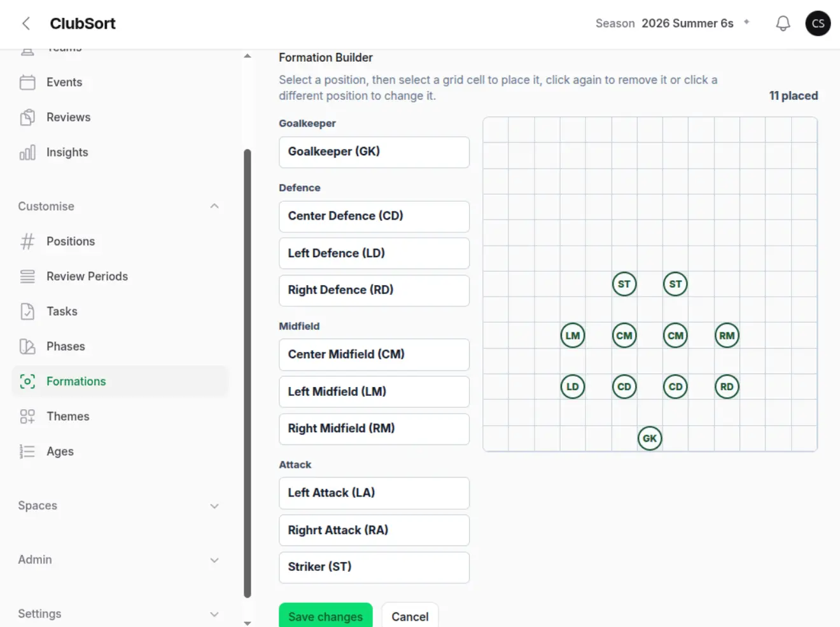
Task: Click the LM marker on the grid
Action: pyautogui.click(x=573, y=335)
